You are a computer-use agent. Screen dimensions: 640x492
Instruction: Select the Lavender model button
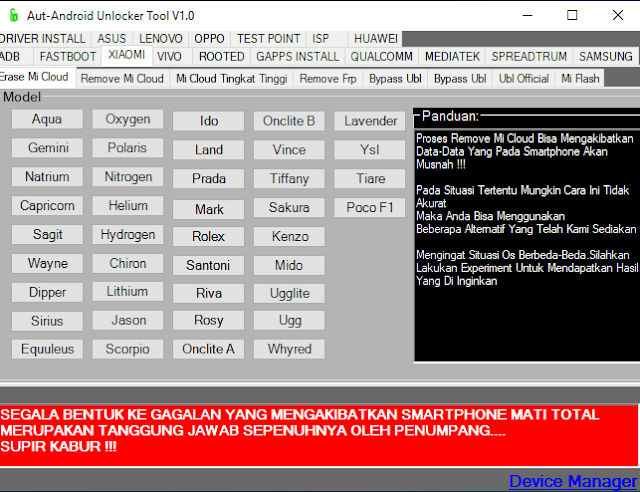point(370,121)
